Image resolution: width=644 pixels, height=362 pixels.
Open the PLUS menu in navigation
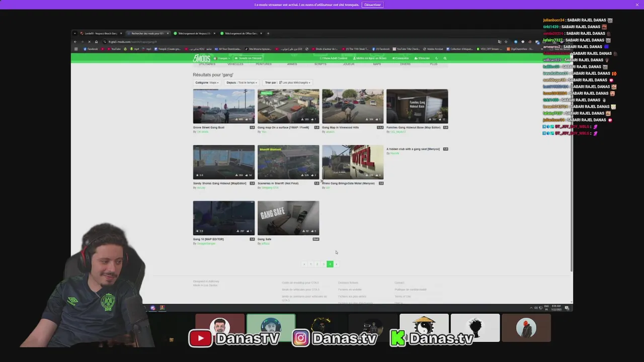tap(434, 64)
